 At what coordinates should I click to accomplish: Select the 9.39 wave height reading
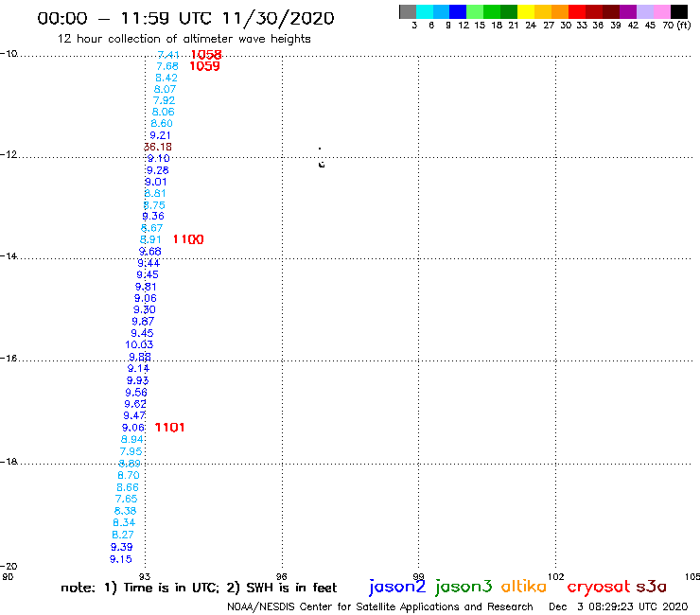pyautogui.click(x=121, y=547)
